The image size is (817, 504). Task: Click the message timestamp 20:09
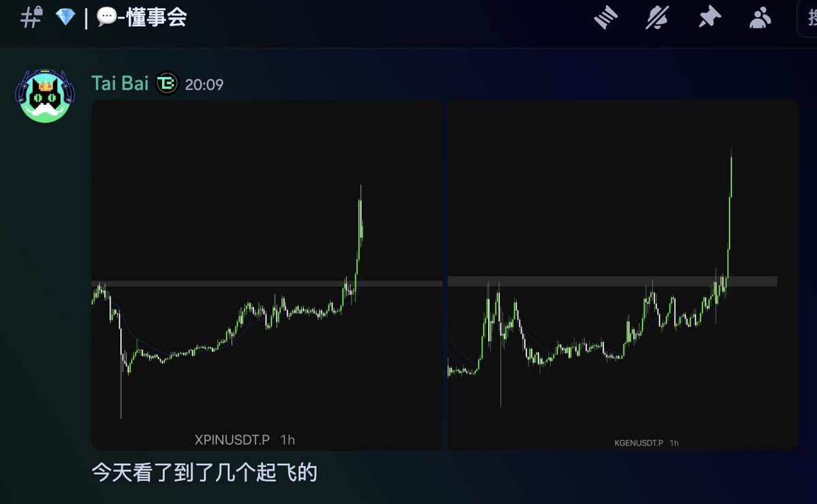(x=204, y=84)
